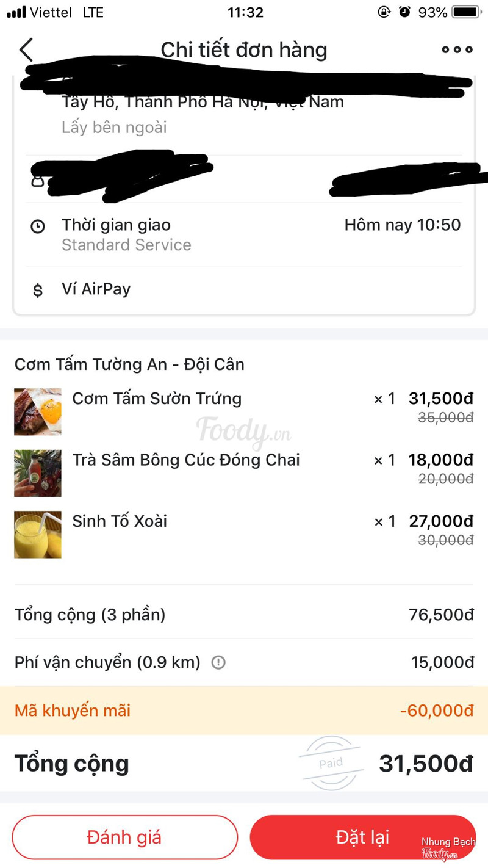Tap the back arrow icon
Screen dimensions: 488x868
(26, 50)
